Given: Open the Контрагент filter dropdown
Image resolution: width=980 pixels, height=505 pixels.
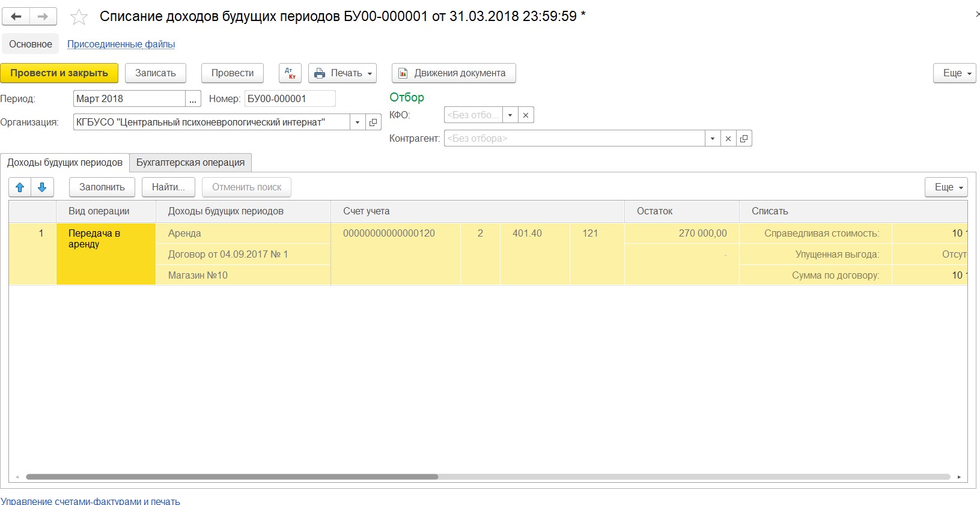Looking at the screenshot, I should [713, 139].
